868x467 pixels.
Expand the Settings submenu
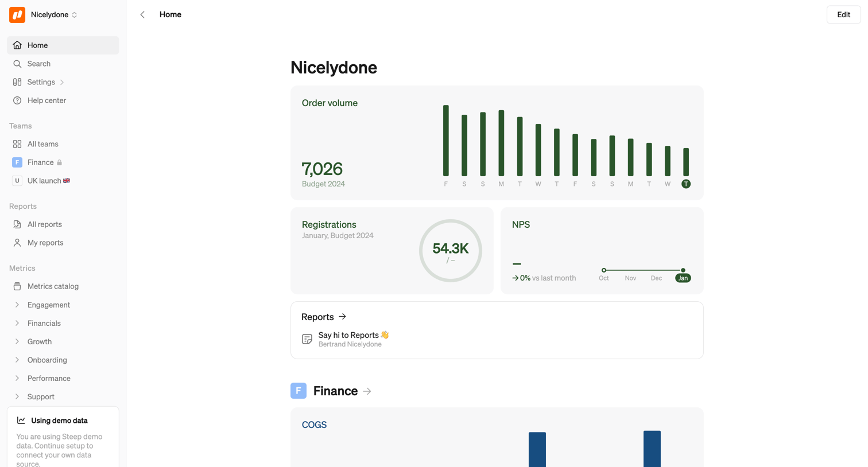point(63,82)
